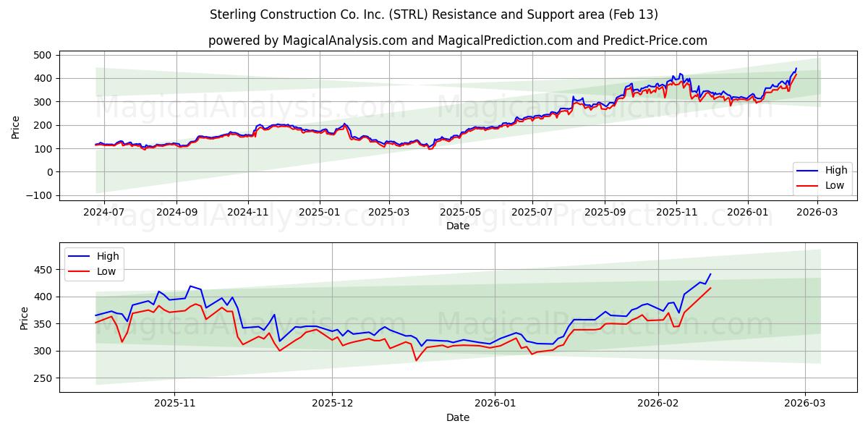Click the '2025-11' tick label under the upper chart

[x=676, y=213]
